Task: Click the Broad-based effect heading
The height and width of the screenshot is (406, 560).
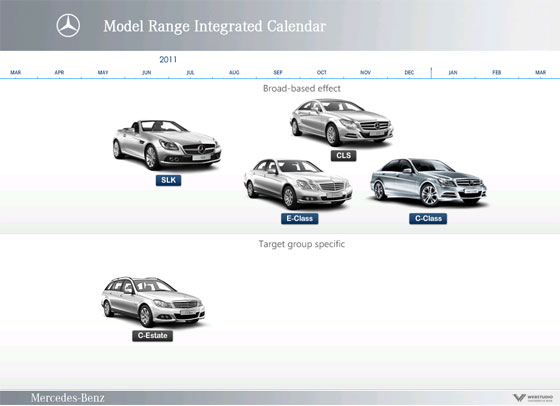Action: (302, 89)
